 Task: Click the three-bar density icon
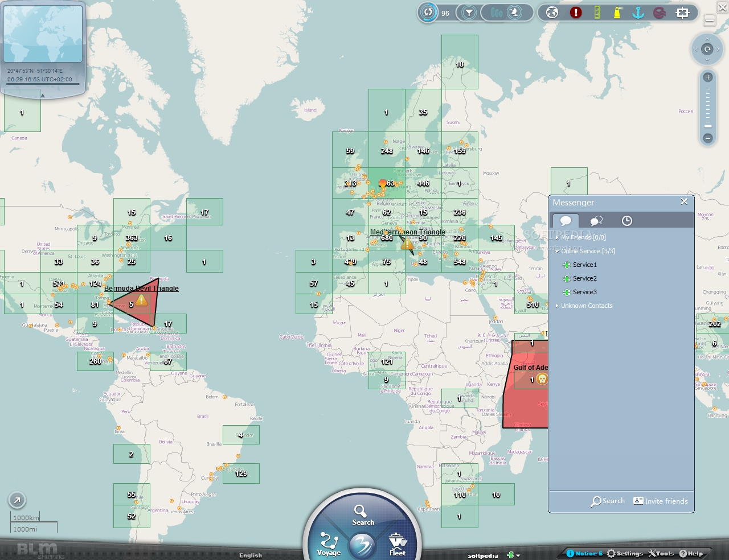497,13
